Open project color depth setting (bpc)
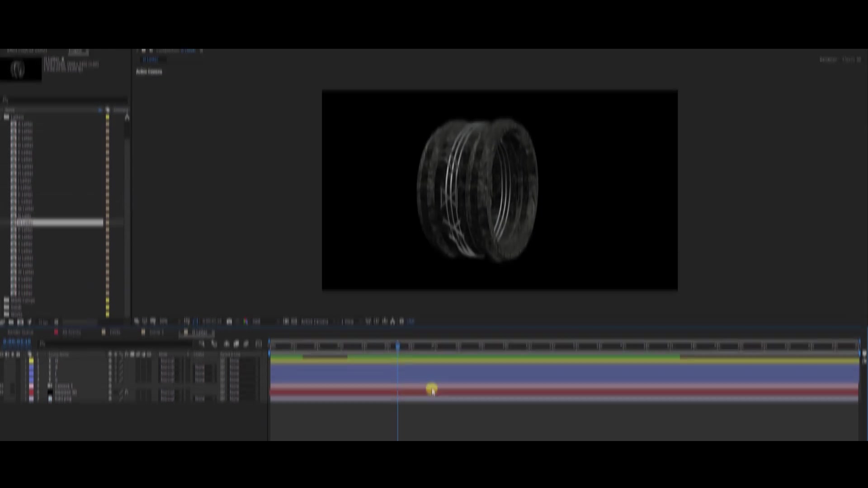 43,322
